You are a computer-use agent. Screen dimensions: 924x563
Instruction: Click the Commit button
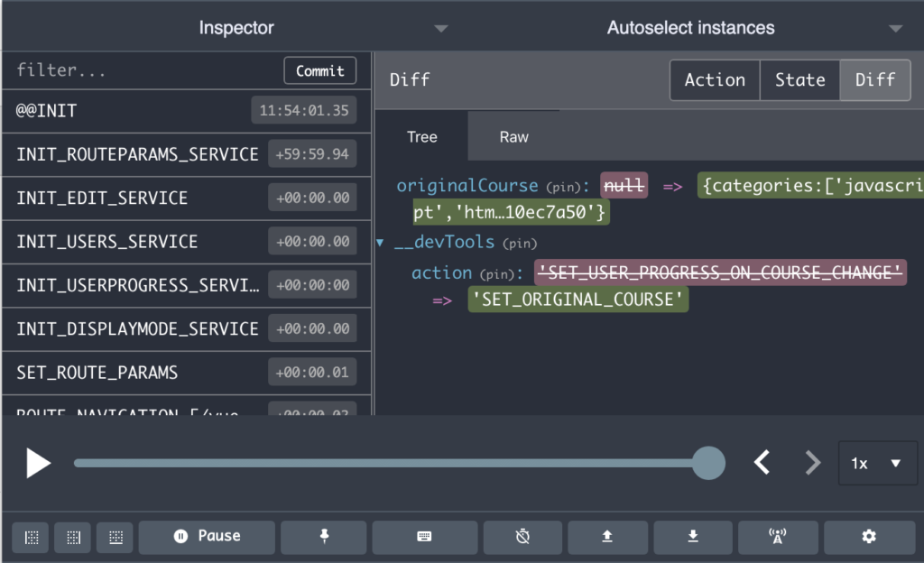[x=320, y=70]
